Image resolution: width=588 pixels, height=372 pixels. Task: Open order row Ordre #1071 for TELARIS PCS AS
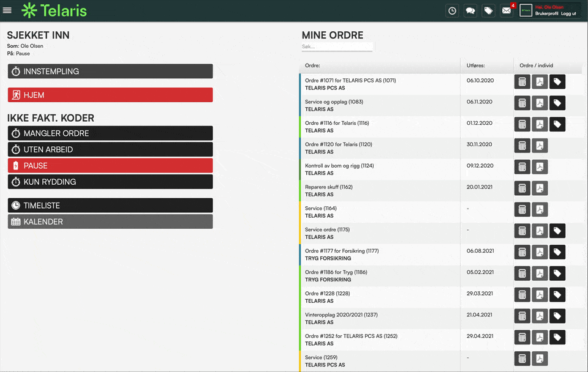tap(440, 84)
